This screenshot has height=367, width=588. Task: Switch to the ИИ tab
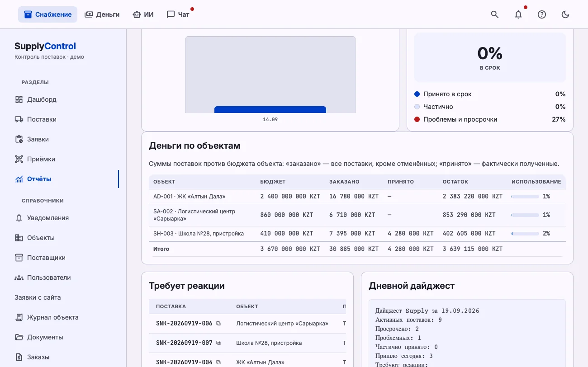coord(143,14)
